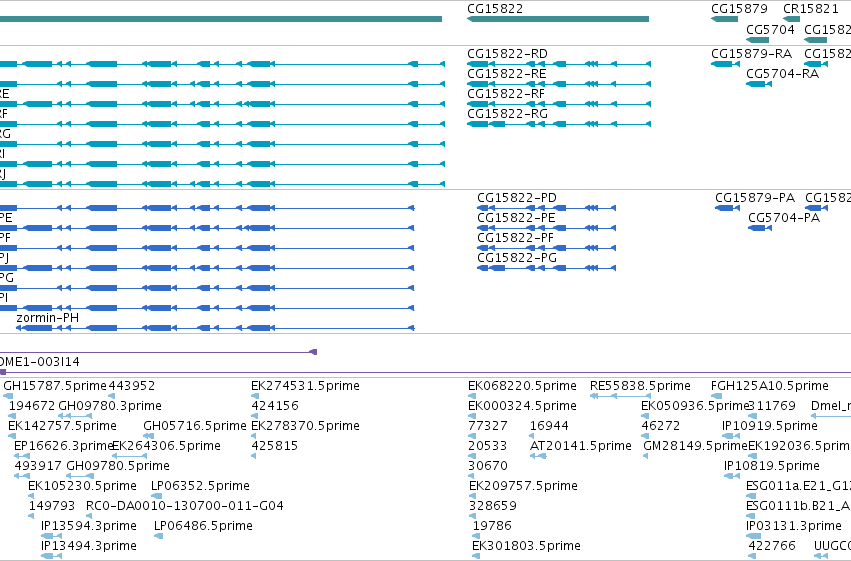
Task: Select the 328659 feature
Action: pyautogui.click(x=472, y=516)
